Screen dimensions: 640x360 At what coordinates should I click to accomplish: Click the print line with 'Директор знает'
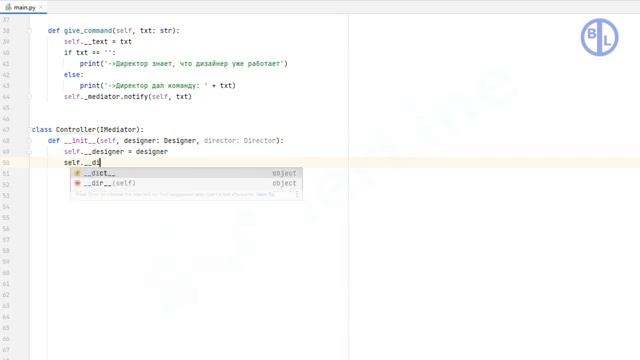pos(184,64)
